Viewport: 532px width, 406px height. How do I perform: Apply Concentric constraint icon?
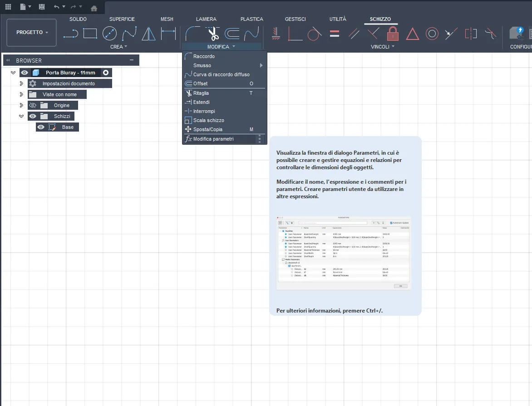point(432,34)
